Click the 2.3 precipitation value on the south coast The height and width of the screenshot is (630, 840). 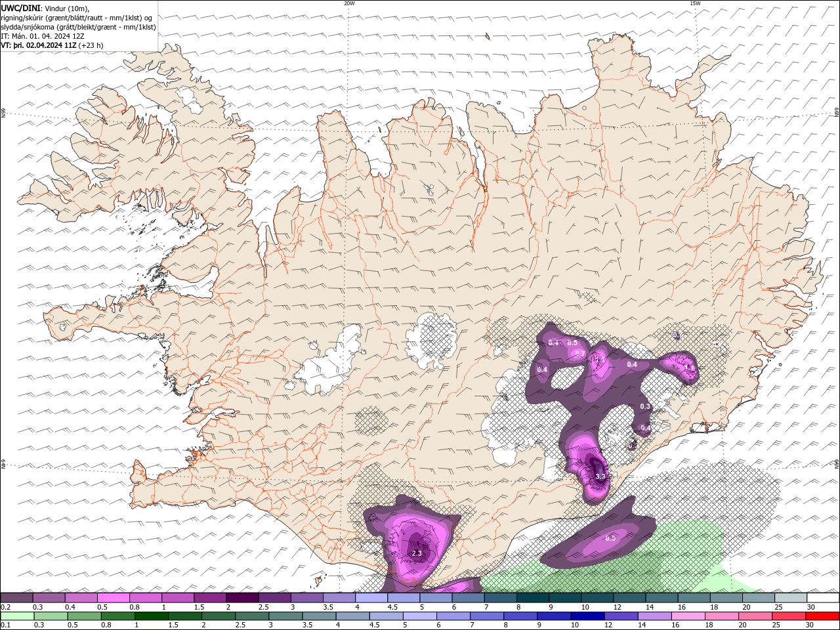coord(417,554)
